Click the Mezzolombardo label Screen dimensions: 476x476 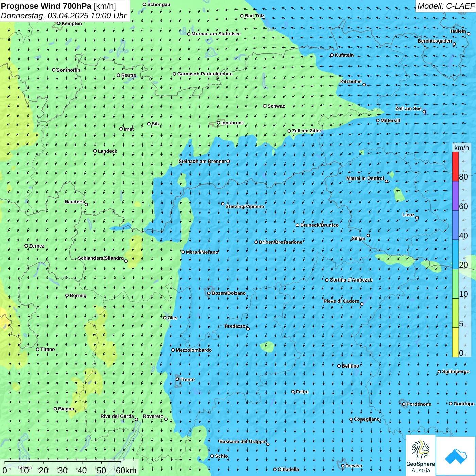point(194,350)
